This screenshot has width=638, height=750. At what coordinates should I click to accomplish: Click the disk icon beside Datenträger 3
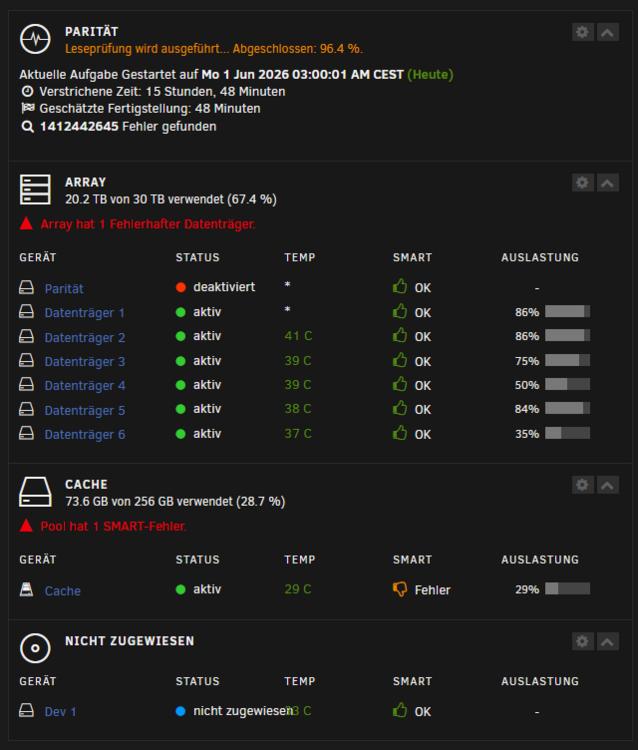(x=26, y=361)
